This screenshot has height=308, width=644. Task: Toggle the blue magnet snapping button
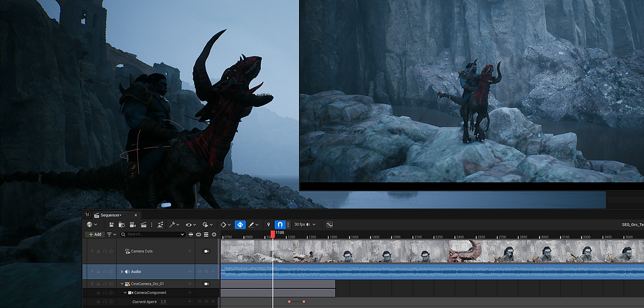(281, 224)
